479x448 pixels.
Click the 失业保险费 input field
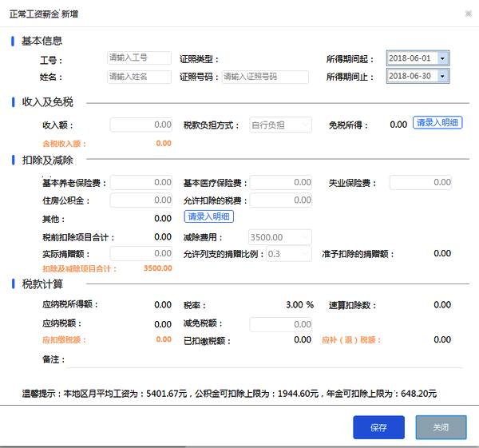coord(421,183)
